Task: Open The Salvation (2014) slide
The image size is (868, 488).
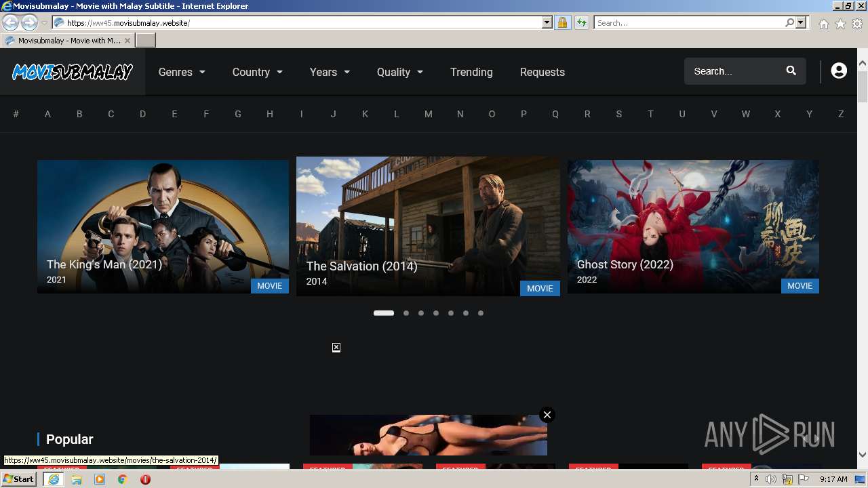Action: pos(428,226)
